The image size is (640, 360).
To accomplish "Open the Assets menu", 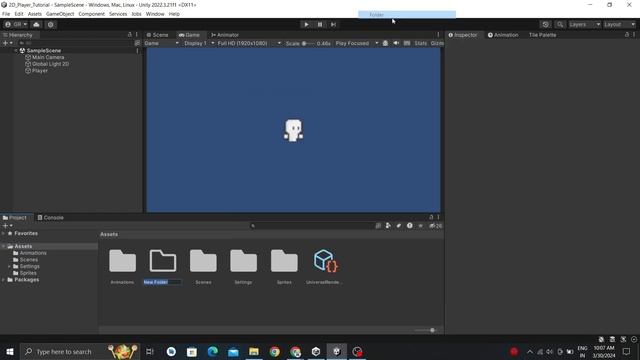I will click(x=35, y=14).
